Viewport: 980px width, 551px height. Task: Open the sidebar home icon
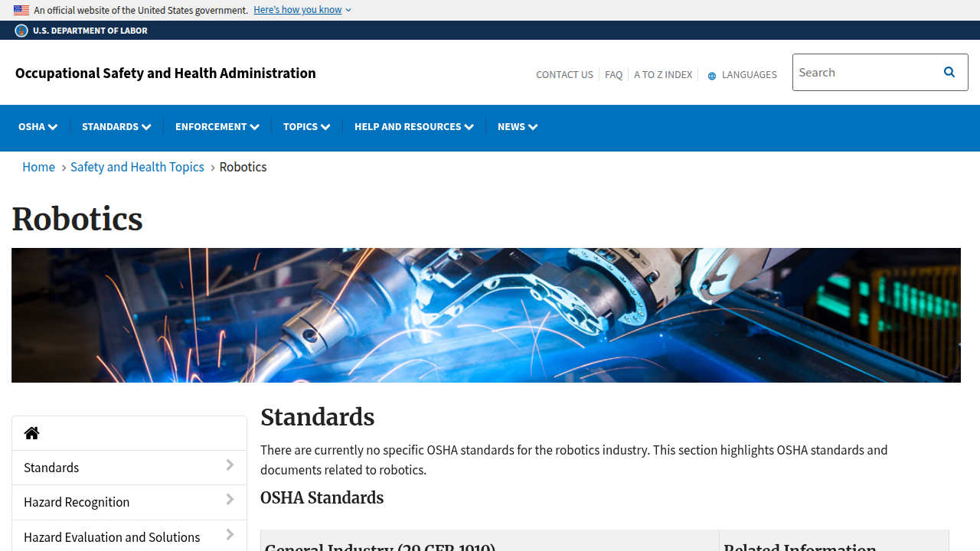coord(31,433)
